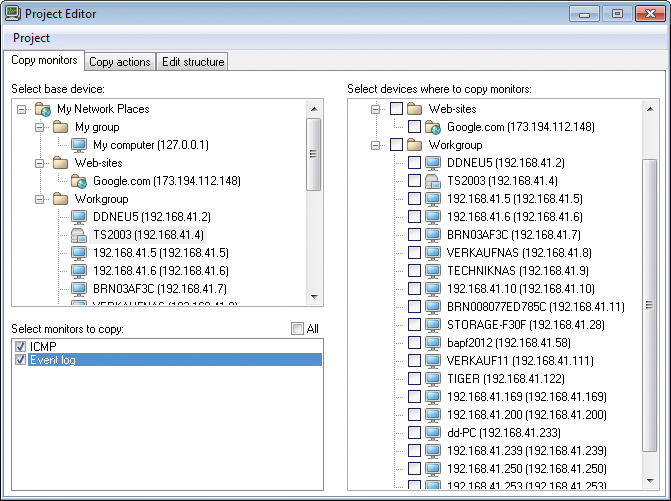Click BRN008077ED785C monitor icon in target tree
The height and width of the screenshot is (501, 671).
(x=433, y=307)
